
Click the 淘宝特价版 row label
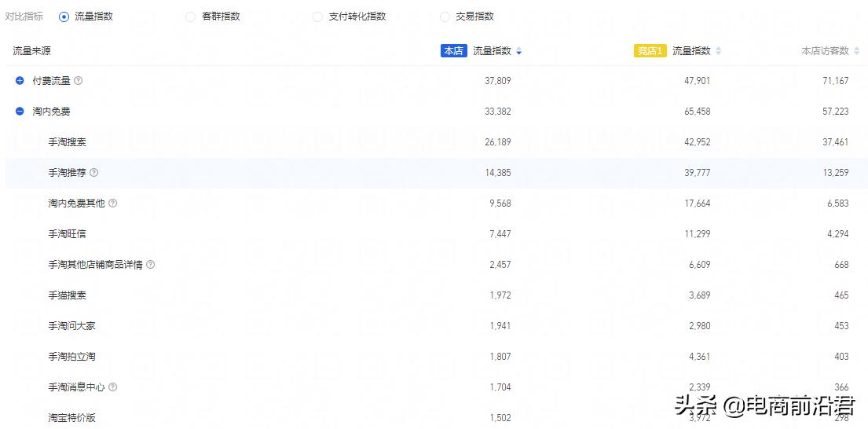click(72, 418)
